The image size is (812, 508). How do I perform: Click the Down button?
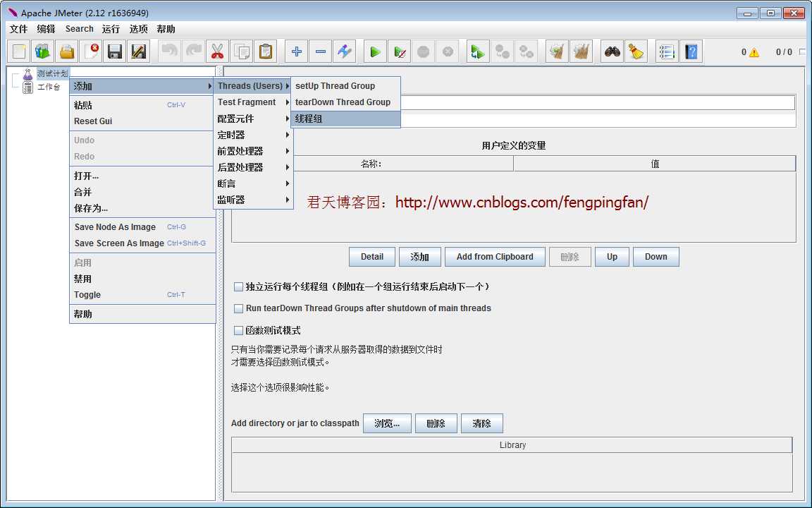[x=656, y=257]
